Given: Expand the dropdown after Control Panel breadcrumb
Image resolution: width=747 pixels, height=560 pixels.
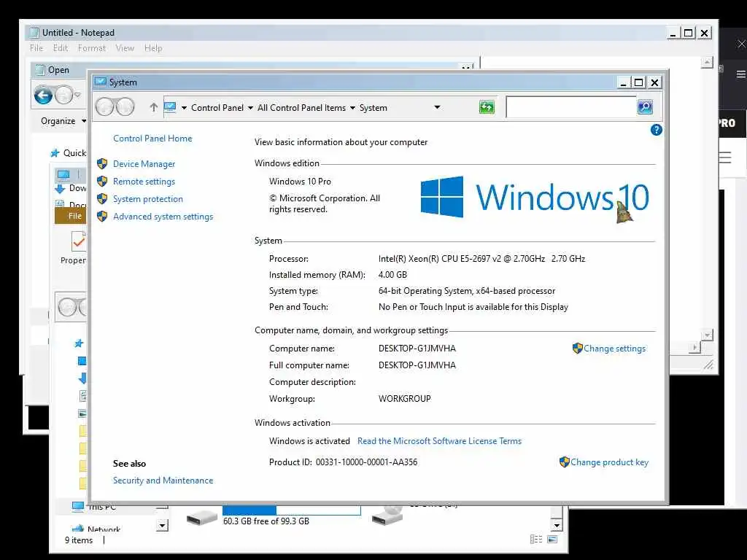Looking at the screenshot, I should point(250,108).
